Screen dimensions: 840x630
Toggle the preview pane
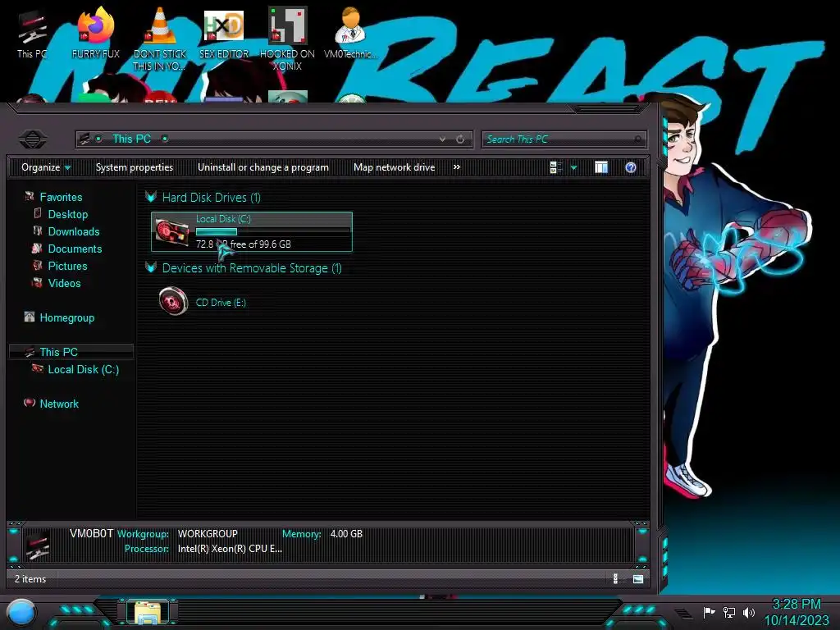[601, 167]
